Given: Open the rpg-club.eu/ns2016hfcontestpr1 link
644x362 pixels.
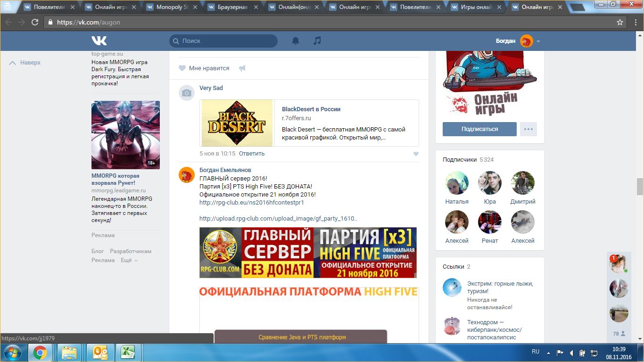Looking at the screenshot, I should pyautogui.click(x=251, y=203).
